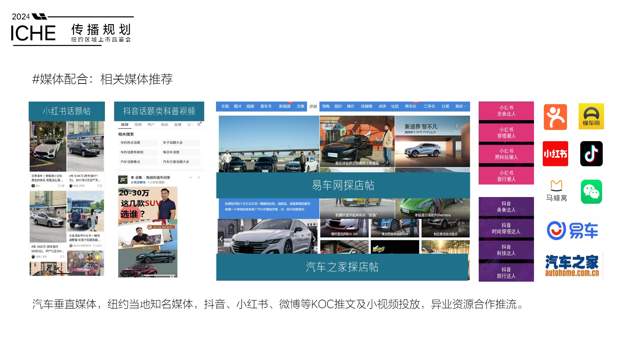Click the 易车 logo
The height and width of the screenshot is (362, 644).
[572, 230]
